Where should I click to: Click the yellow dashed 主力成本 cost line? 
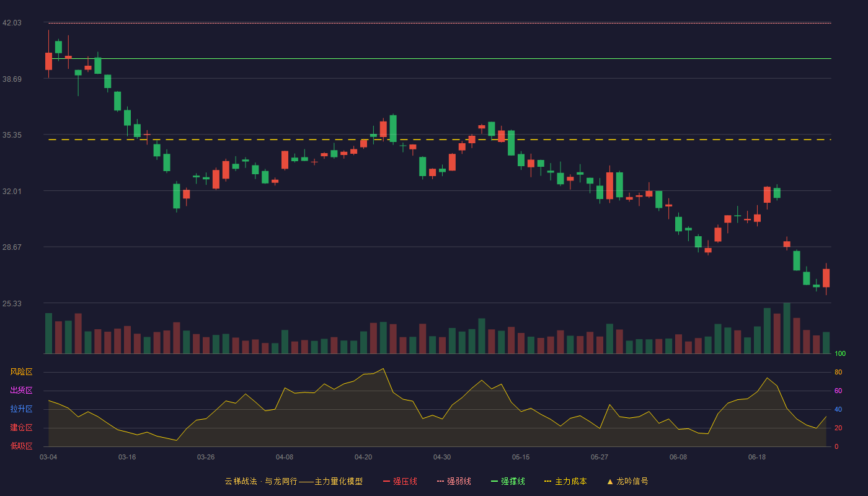[x=440, y=140]
